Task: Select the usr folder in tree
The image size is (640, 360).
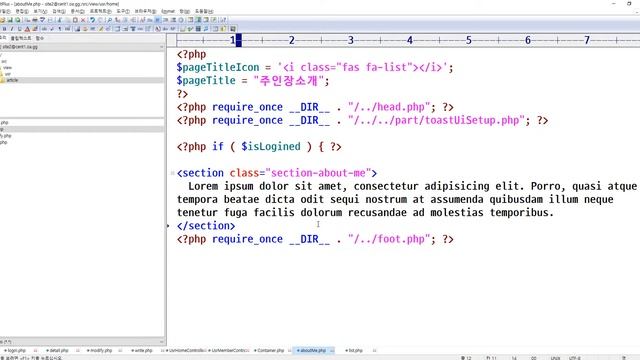Action: 8,74
